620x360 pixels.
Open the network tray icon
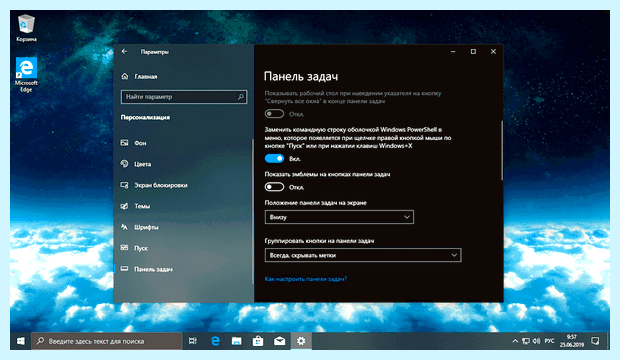(525, 341)
